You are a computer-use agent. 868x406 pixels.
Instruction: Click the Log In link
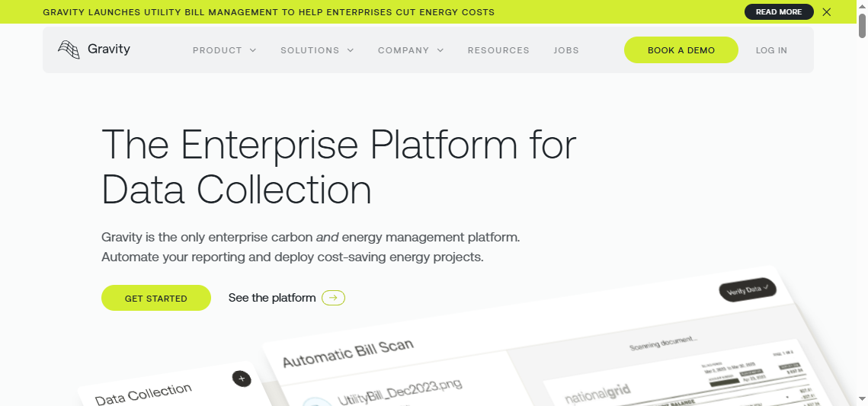click(772, 50)
